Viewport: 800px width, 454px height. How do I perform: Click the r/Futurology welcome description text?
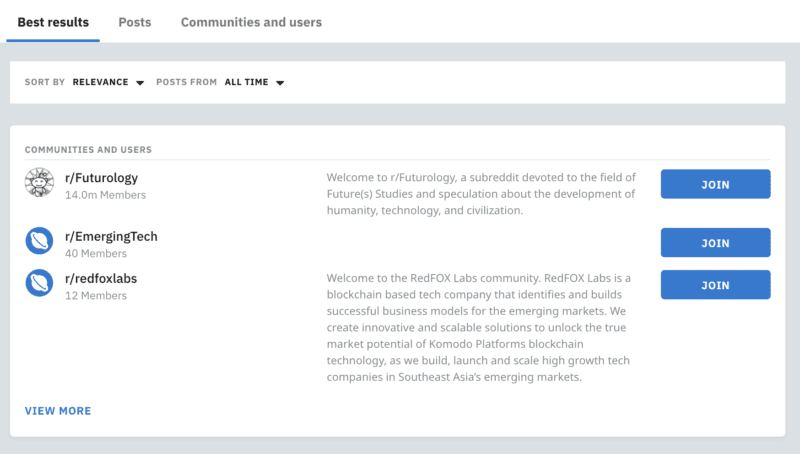481,194
